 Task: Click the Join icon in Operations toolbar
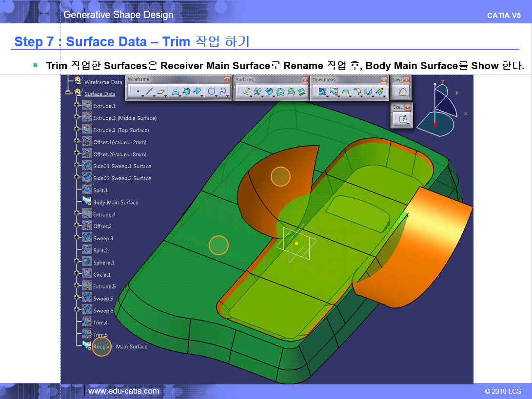(322, 91)
